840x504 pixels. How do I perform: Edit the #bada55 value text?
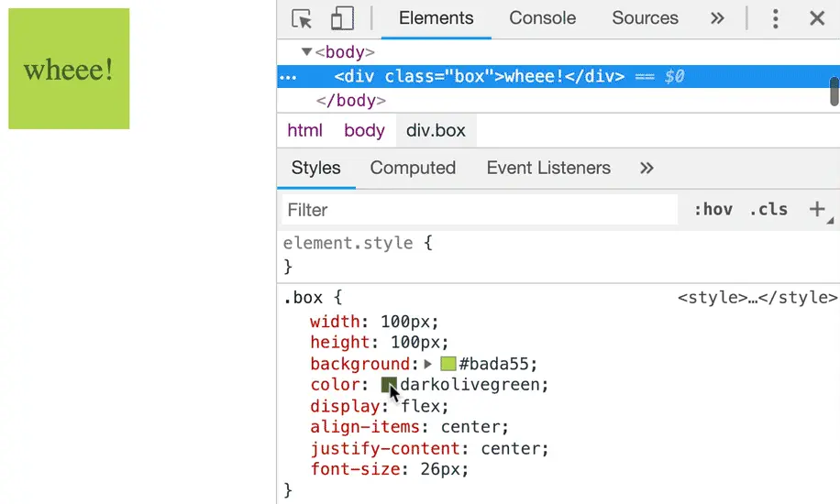493,364
